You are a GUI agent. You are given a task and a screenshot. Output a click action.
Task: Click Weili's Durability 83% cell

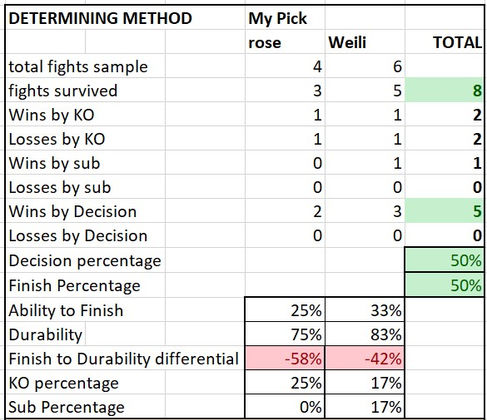(365, 334)
